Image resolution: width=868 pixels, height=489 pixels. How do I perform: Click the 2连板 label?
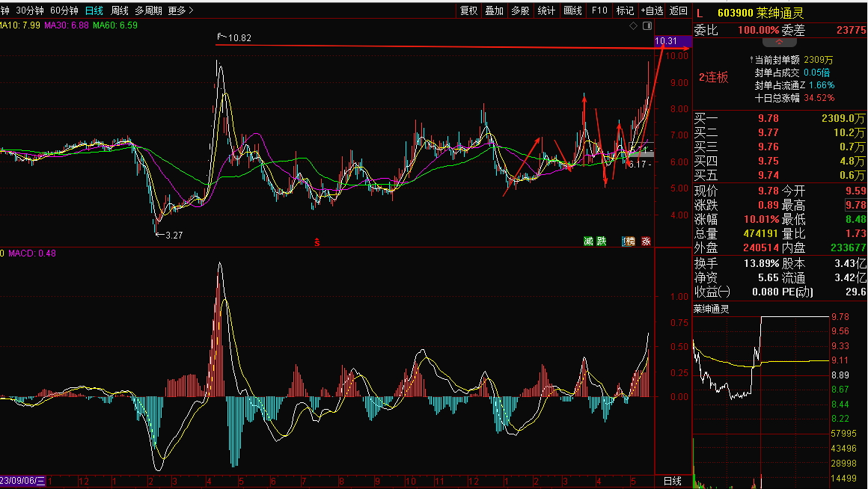point(714,78)
